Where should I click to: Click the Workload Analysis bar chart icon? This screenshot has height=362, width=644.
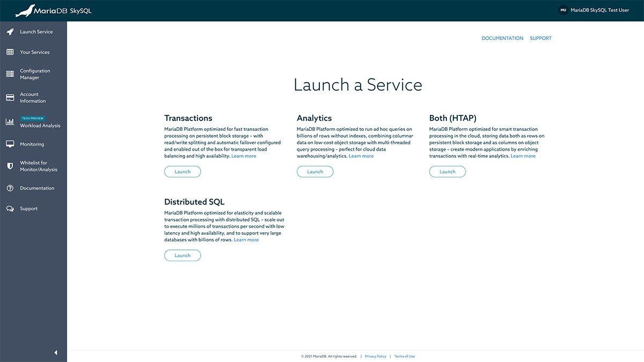click(x=10, y=122)
